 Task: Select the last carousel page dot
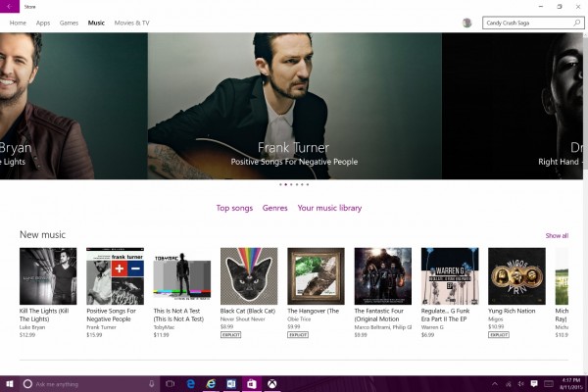tap(308, 184)
